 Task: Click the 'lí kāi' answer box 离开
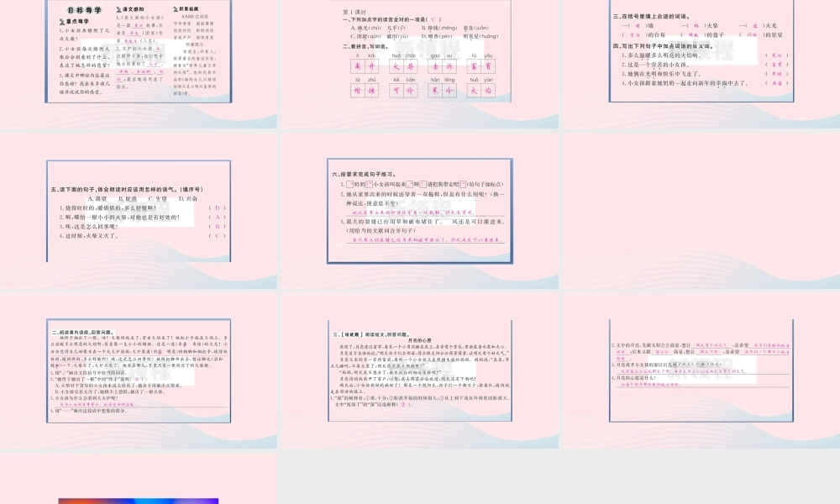click(365, 66)
